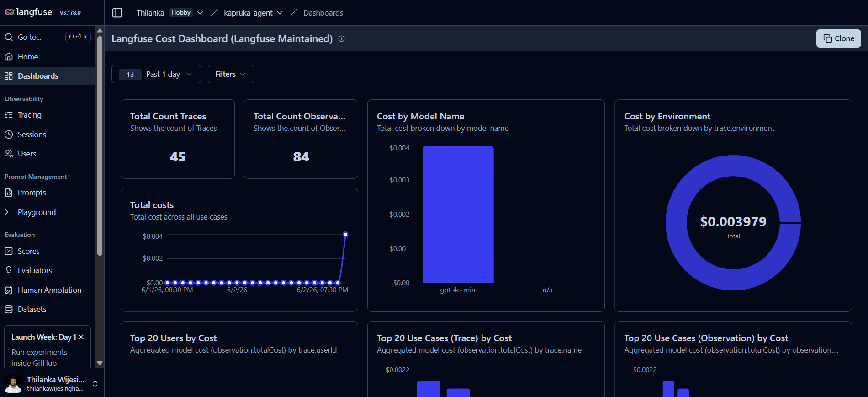Click the Tracing list icon
Image resolution: width=868 pixels, height=397 pixels.
(x=9, y=115)
